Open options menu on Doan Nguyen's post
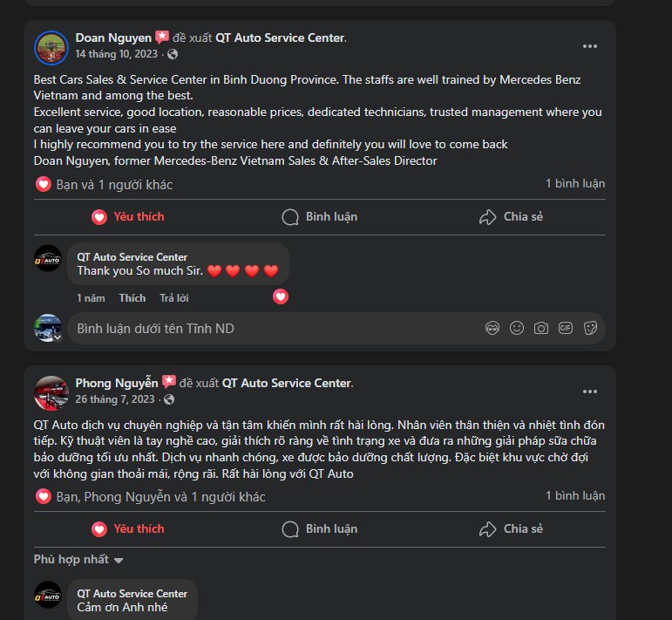 click(590, 46)
